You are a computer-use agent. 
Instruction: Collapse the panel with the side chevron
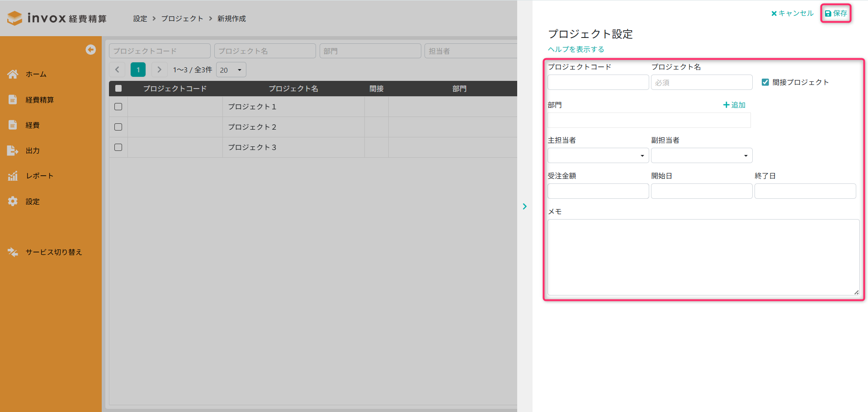point(524,206)
